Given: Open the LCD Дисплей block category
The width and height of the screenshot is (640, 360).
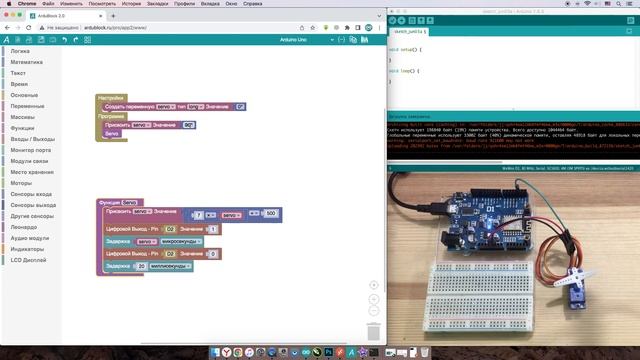Looking at the screenshot, I should coord(28,260).
